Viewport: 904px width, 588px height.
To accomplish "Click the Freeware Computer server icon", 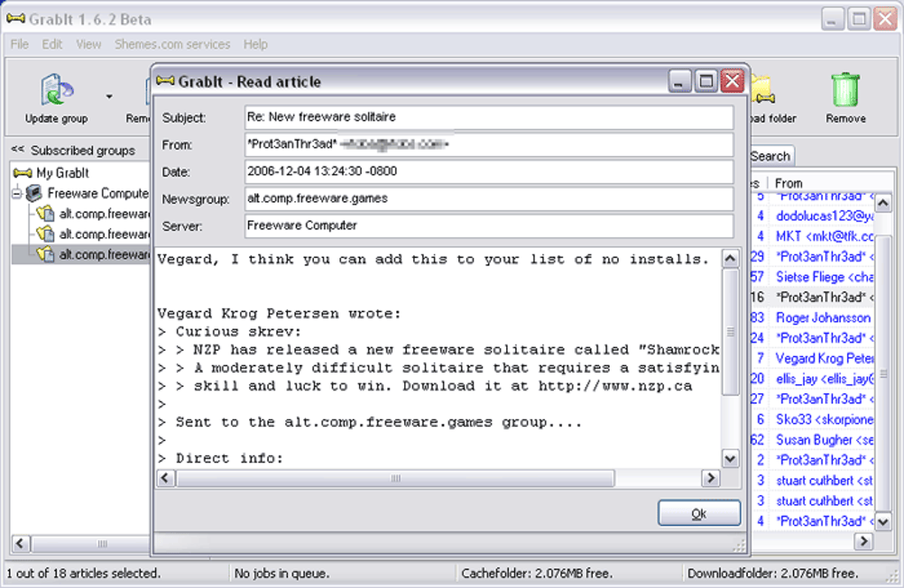I will point(35,193).
